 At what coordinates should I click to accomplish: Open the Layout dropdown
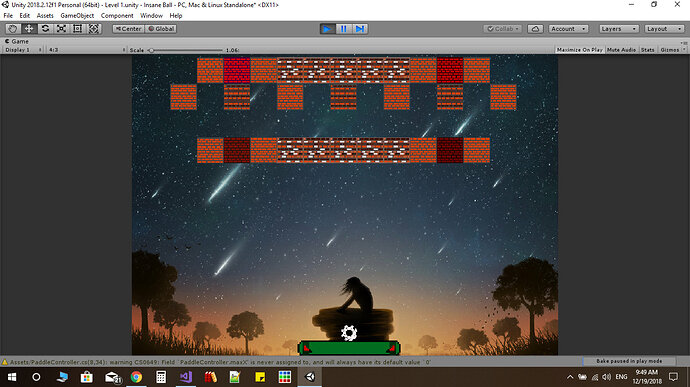(x=664, y=29)
